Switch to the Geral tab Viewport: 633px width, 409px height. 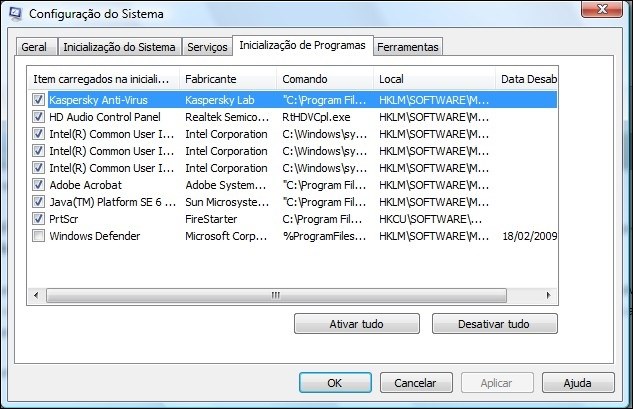[36, 47]
